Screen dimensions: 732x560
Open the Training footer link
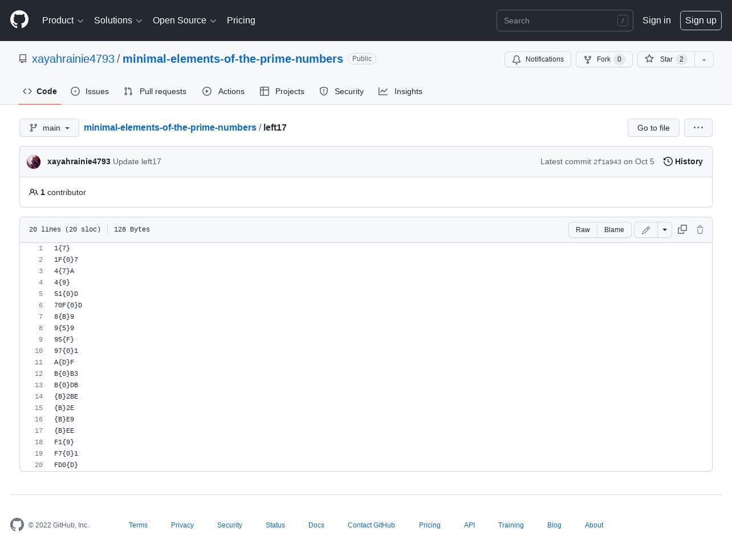(511, 525)
